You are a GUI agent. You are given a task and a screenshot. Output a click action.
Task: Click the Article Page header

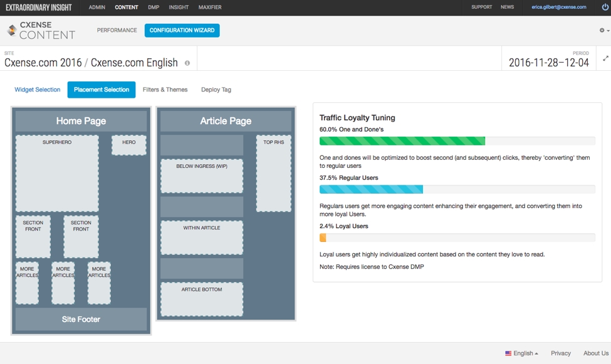point(226,121)
